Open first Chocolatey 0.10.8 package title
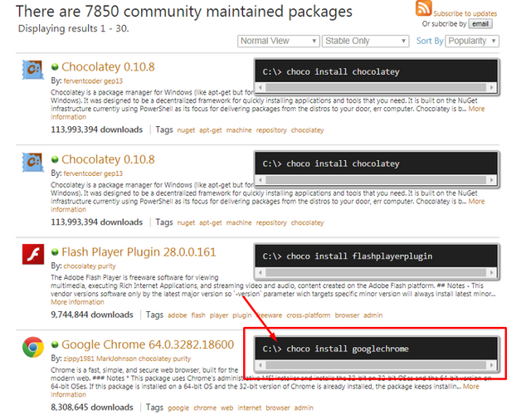Image resolution: width=531 pixels, height=420 pixels. coord(108,66)
